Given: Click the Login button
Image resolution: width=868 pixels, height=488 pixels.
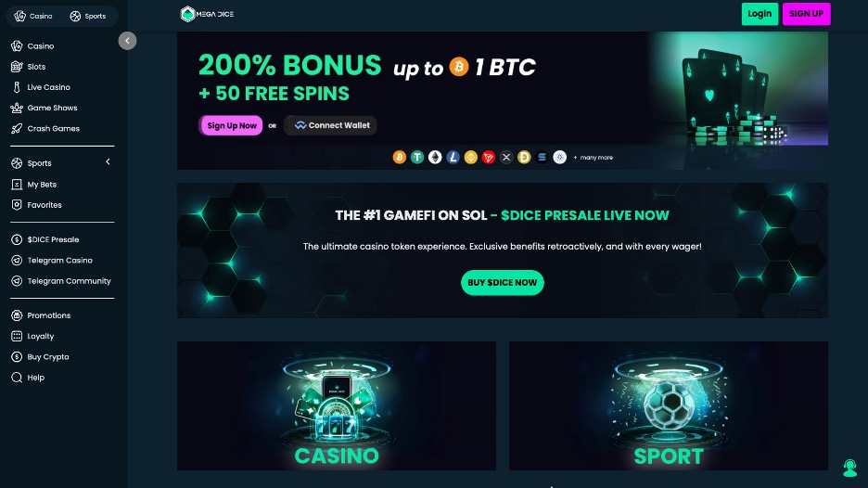Looking at the screenshot, I should (x=759, y=14).
